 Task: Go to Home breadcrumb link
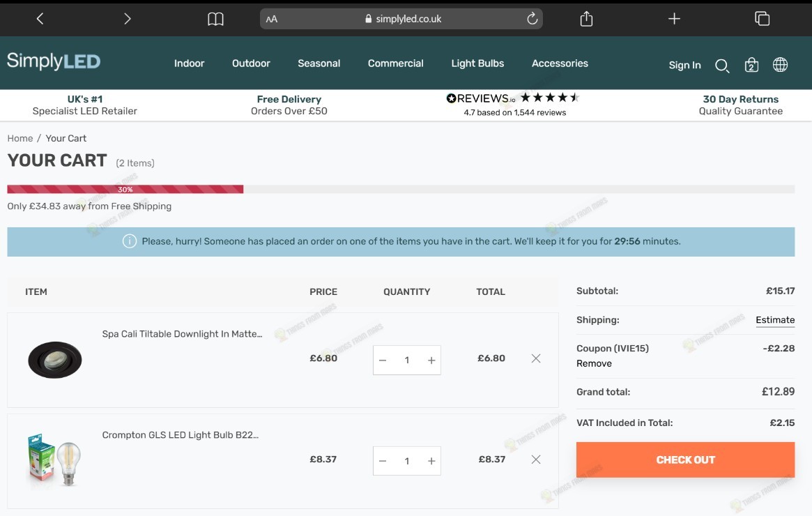(20, 138)
